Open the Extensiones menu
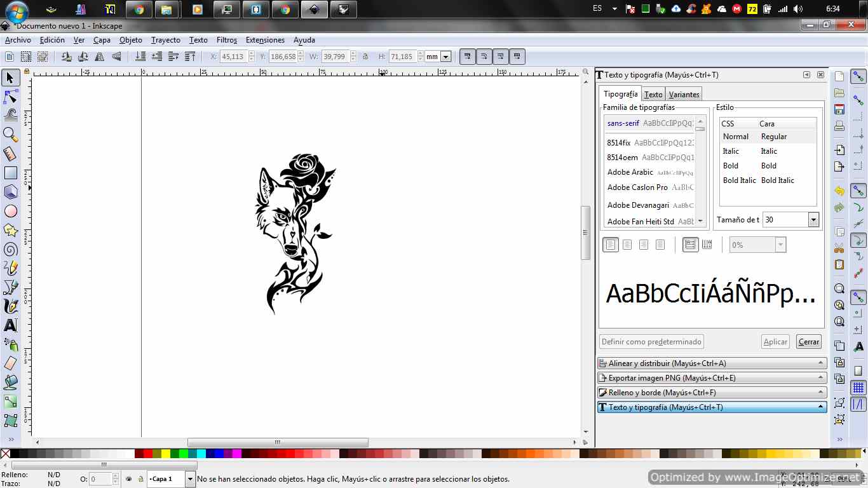Screen dimensions: 868x488 [265, 40]
